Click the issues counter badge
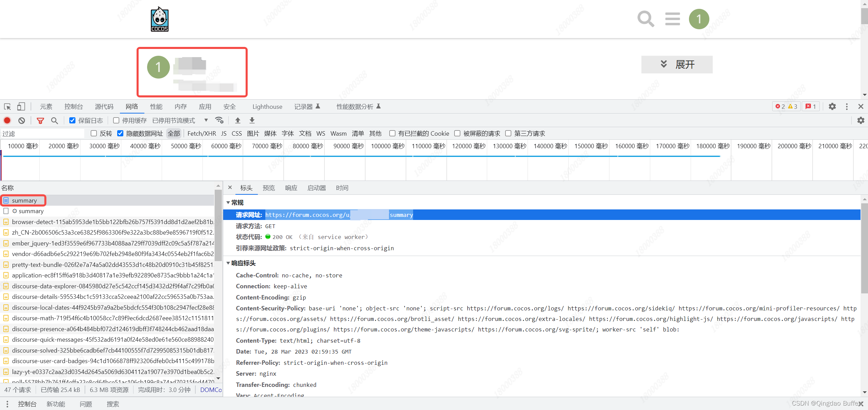868x410 pixels. coord(811,106)
